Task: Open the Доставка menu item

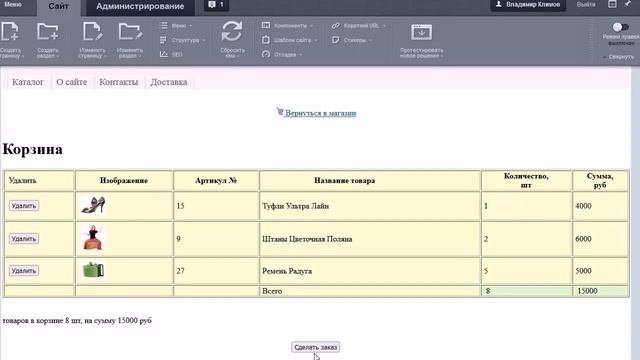Action: coord(169,82)
